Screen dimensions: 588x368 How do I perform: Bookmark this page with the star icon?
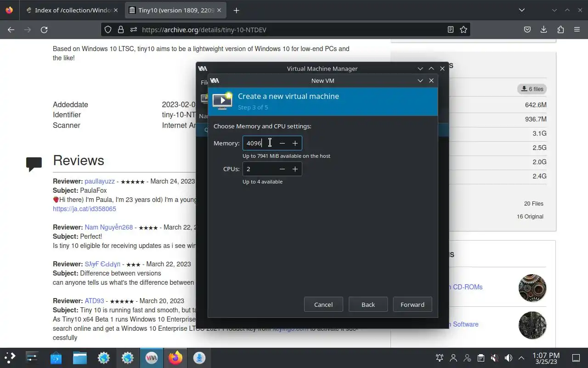coord(464,29)
